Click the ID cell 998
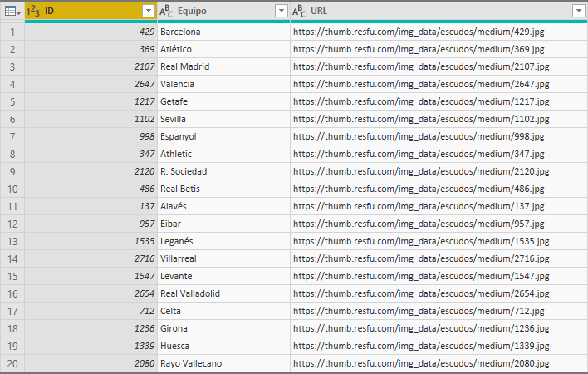588x374 pixels. click(91, 136)
